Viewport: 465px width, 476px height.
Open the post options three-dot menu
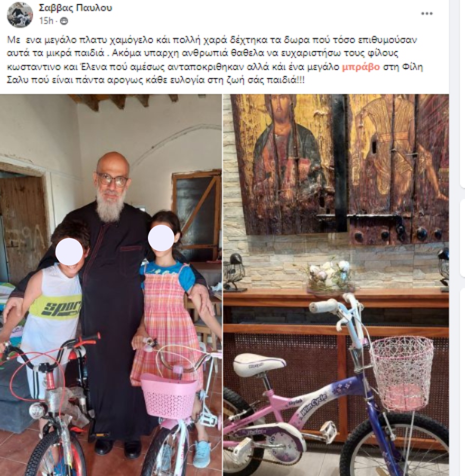pos(427,14)
